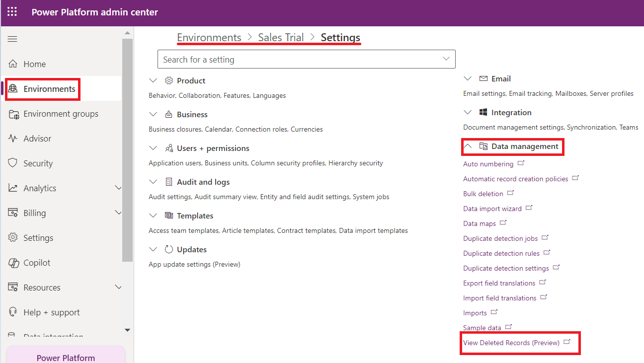This screenshot has height=363, width=644.
Task: Click the sidebar scrollbar up arrow
Action: click(127, 33)
